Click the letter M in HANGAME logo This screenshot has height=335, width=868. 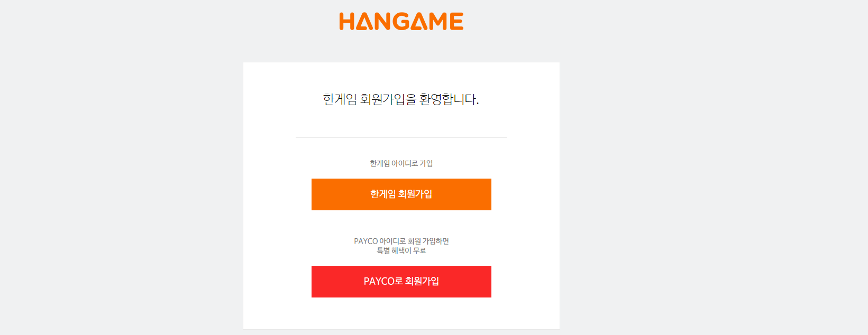[438, 21]
